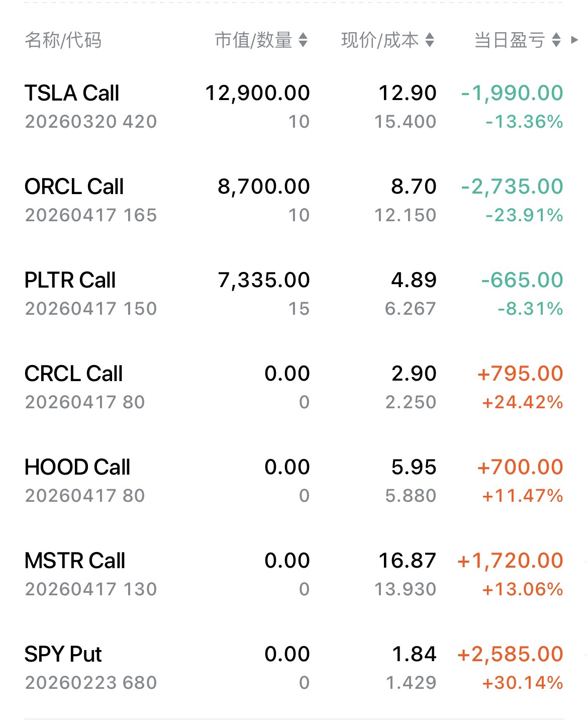Expand more columns with the right arrow
The image size is (588, 721).
coord(574,40)
